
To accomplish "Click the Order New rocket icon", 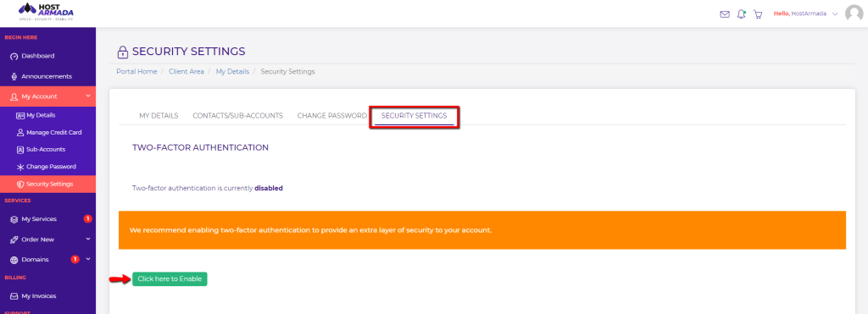I will tap(14, 240).
